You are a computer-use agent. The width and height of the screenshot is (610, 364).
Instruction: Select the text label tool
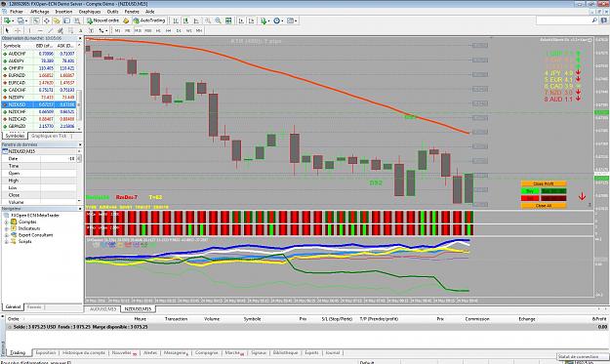click(91, 30)
